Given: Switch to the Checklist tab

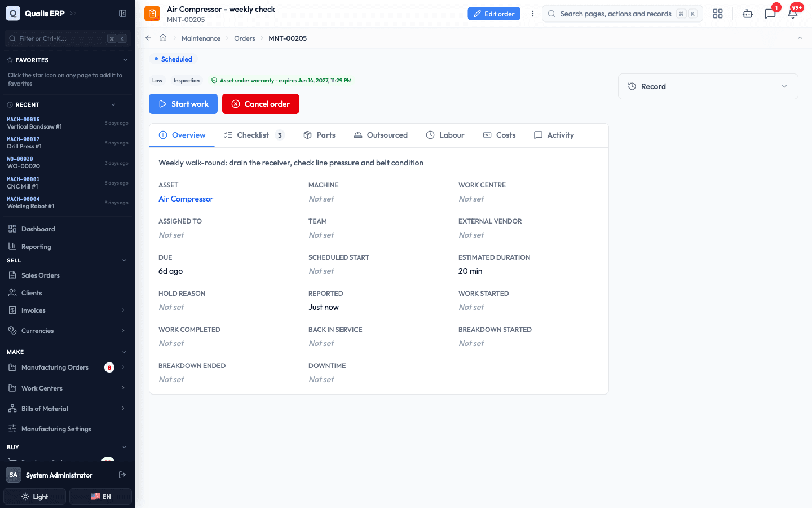Looking at the screenshot, I should (254, 135).
